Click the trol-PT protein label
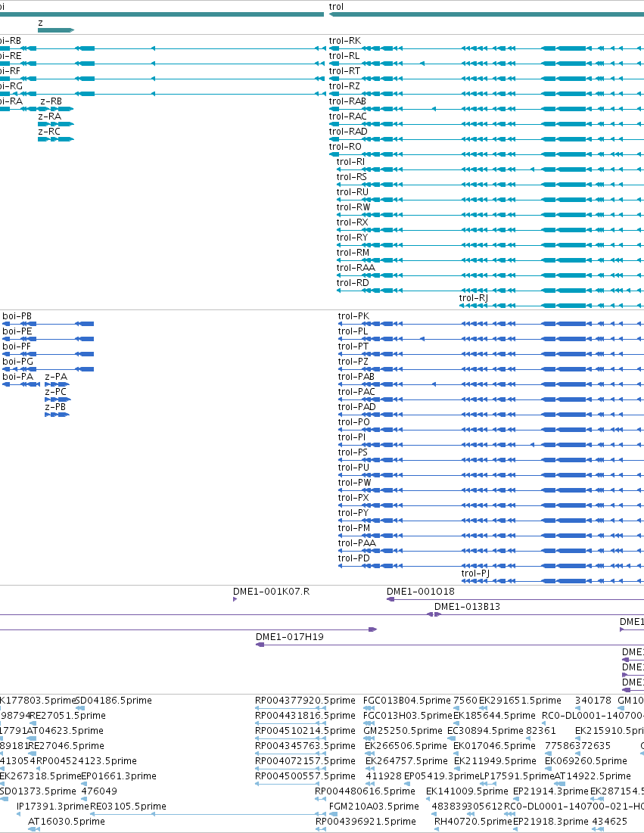 click(353, 347)
